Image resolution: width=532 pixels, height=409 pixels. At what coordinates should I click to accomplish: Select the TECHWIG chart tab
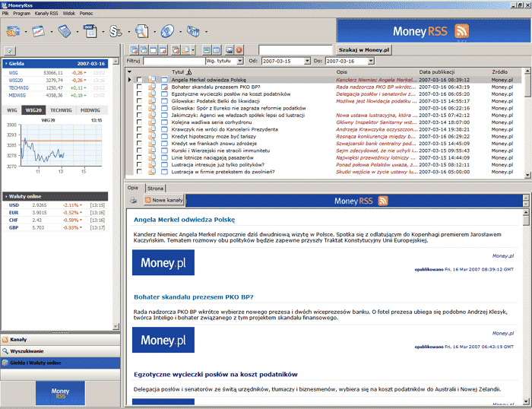tap(61, 110)
